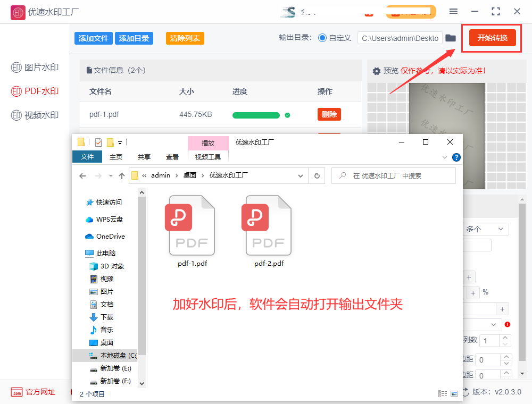This screenshot has height=404, width=532.
Task: Click the preview settings gear icon
Action: click(x=376, y=71)
